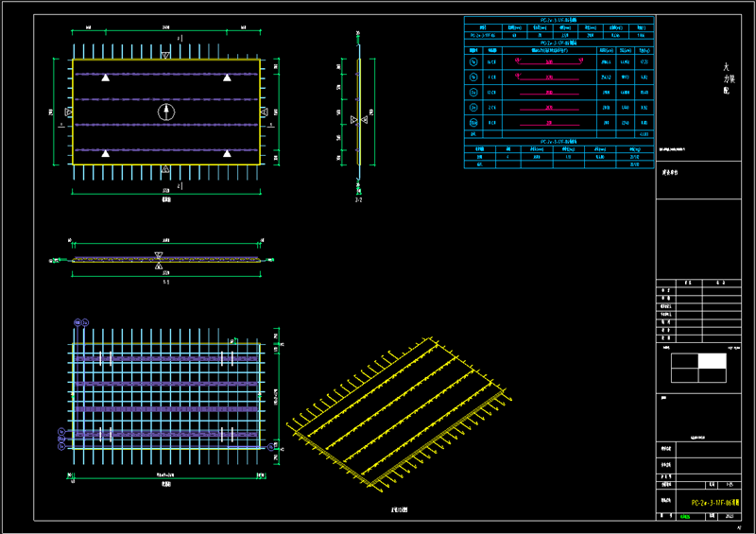Click the green text in the title block
The image size is (756, 534).
click(685, 517)
